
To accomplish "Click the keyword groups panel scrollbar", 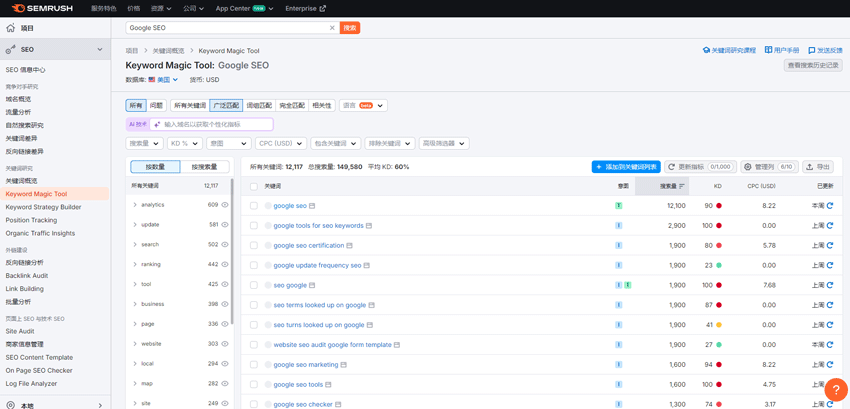I will (232, 252).
